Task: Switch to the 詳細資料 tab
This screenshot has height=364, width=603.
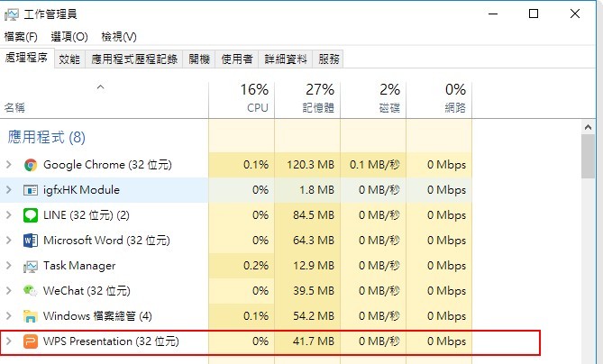Action: click(286, 59)
